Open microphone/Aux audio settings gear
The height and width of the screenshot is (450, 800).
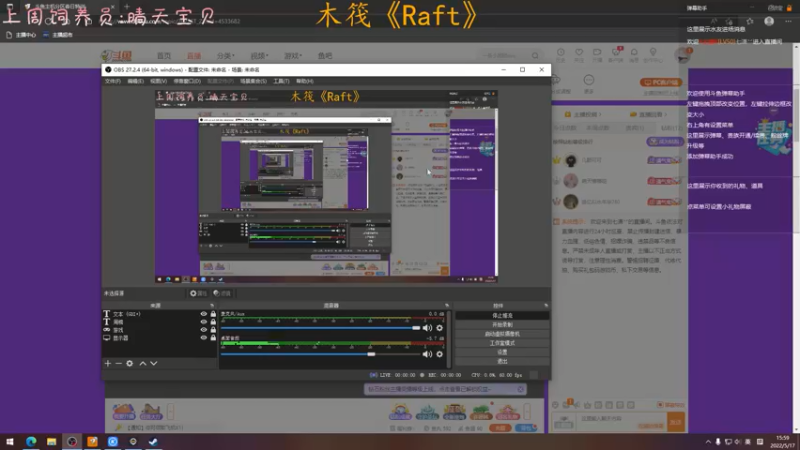tap(439, 328)
